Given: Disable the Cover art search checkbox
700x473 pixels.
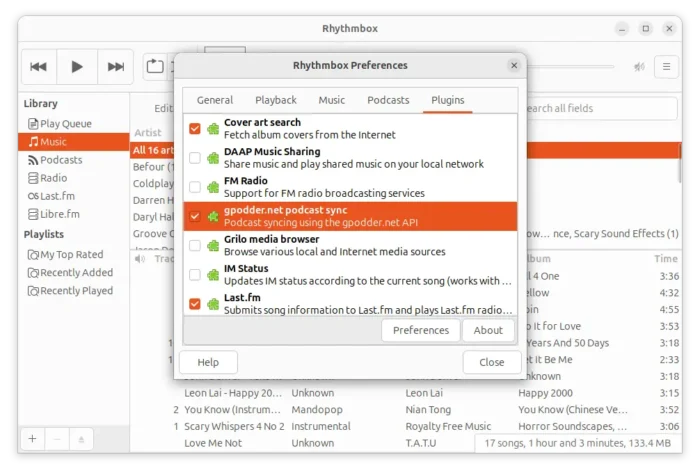Looking at the screenshot, I should click(195, 129).
